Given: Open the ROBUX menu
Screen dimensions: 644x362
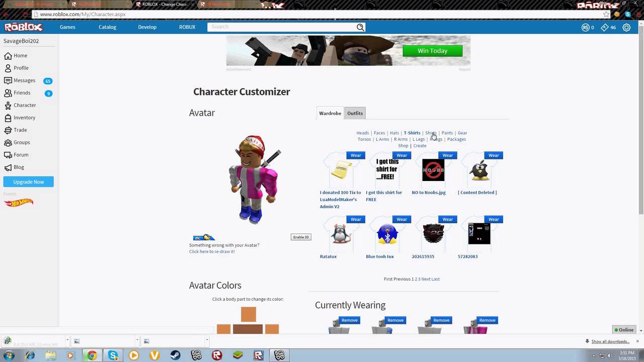Looking at the screenshot, I should [x=187, y=27].
